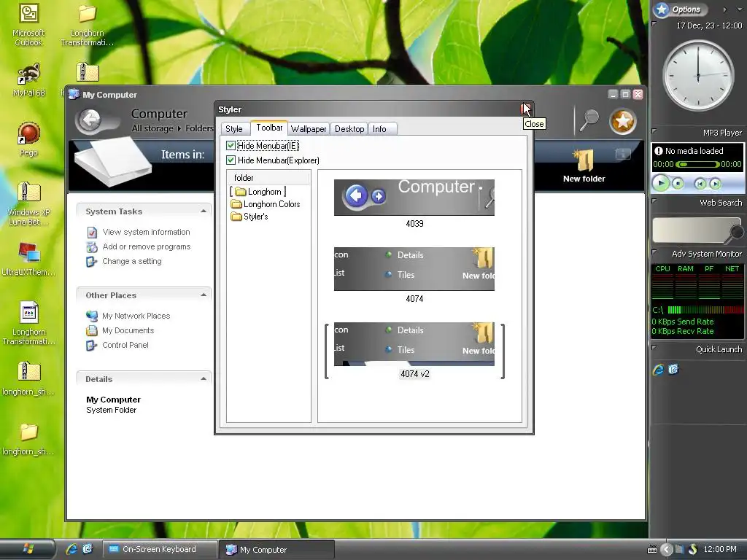Switch to the Wallpaper tab
Screen dimensions: 747x560
309,128
